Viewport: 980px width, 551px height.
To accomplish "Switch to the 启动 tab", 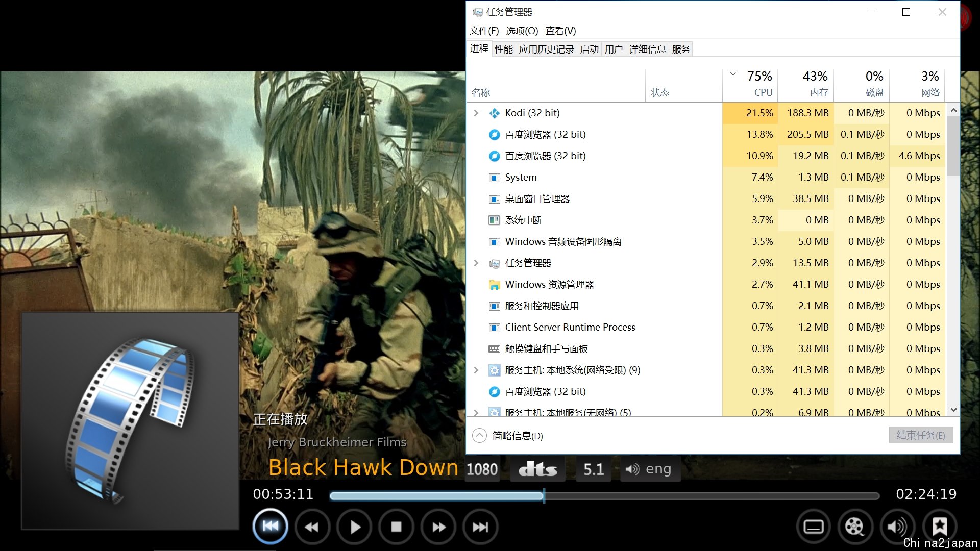I will point(589,49).
